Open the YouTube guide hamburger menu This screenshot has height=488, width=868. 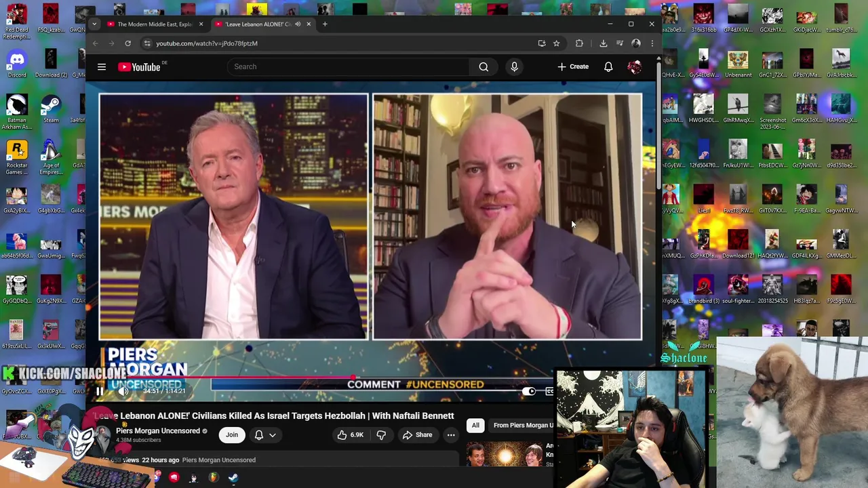point(102,66)
